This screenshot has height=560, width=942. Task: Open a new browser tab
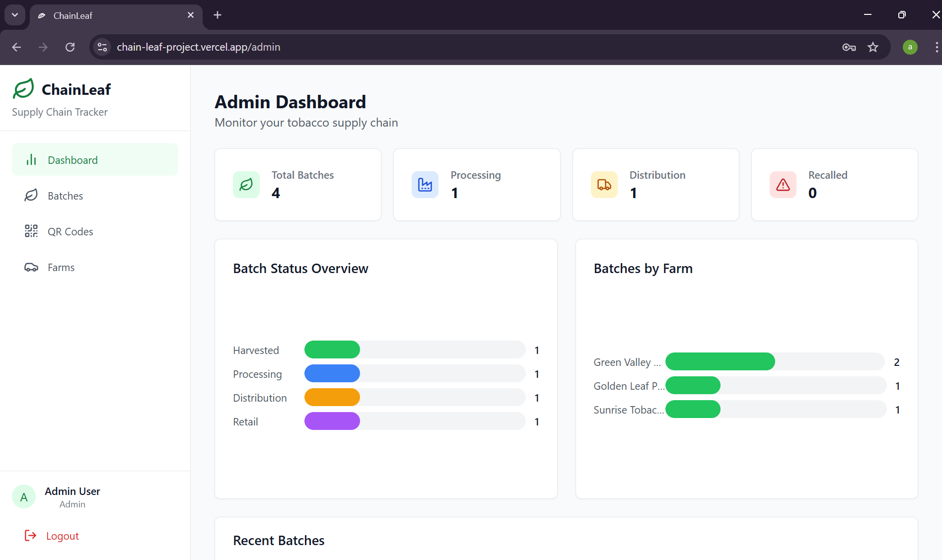point(217,15)
